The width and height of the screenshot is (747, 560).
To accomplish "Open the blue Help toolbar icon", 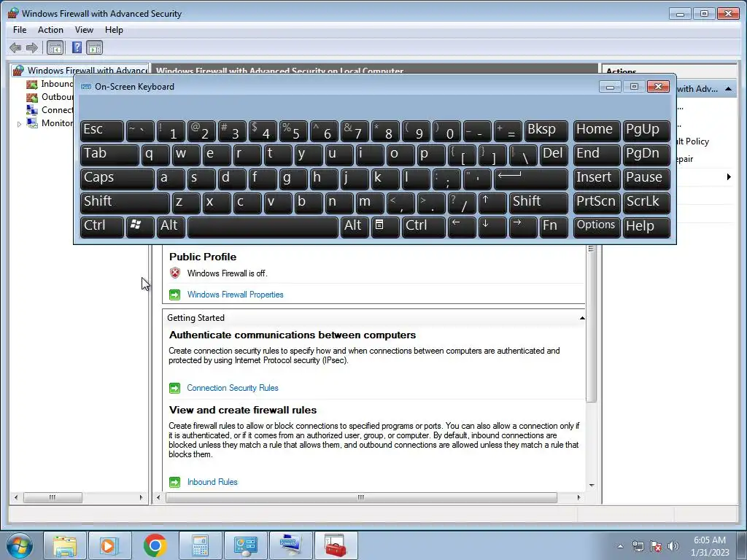I will 77,47.
